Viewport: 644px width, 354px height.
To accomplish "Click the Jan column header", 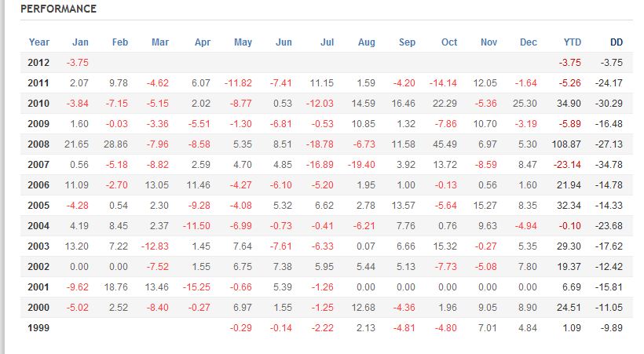I will (x=80, y=42).
